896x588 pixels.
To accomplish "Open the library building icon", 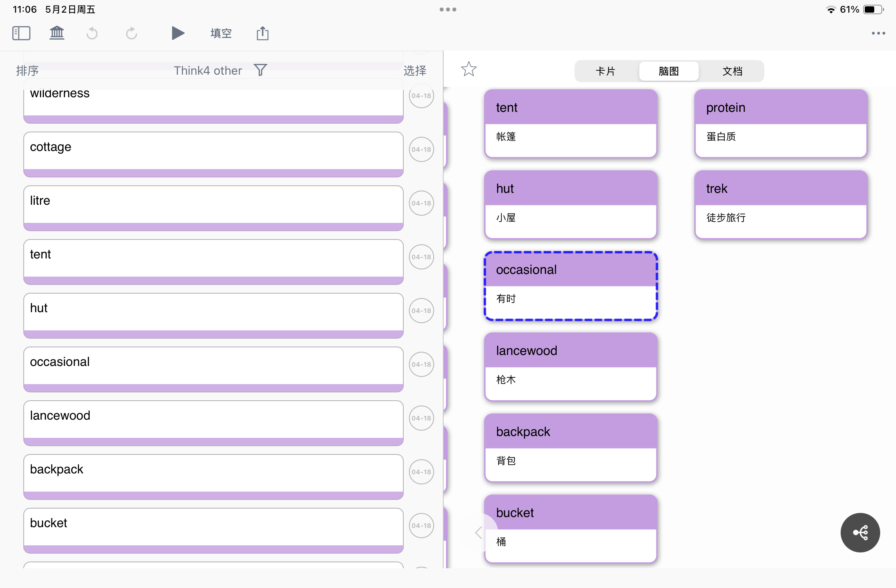I will 57,33.
